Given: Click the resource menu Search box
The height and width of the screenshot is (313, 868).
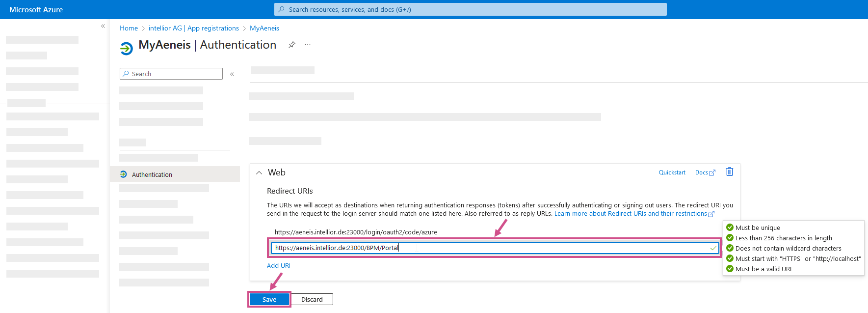Looking at the screenshot, I should [174, 74].
